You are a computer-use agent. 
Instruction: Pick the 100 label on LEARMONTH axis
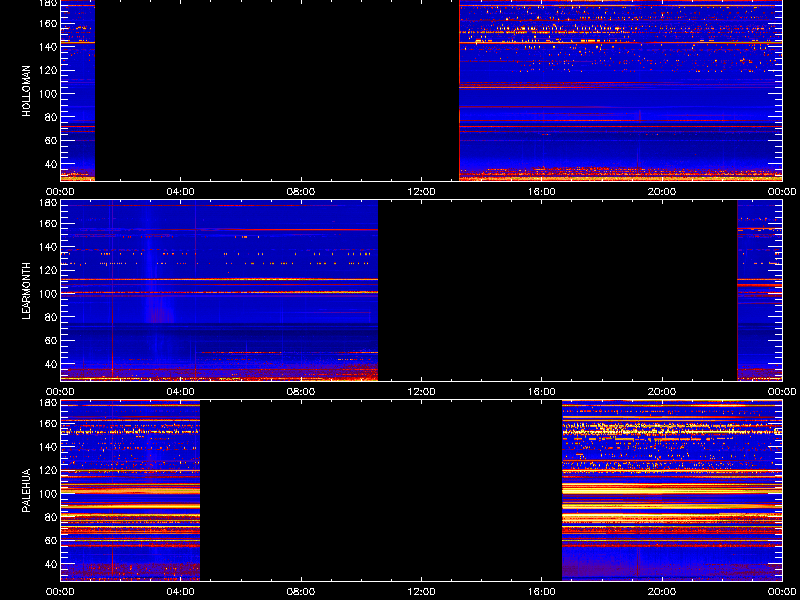(x=49, y=294)
